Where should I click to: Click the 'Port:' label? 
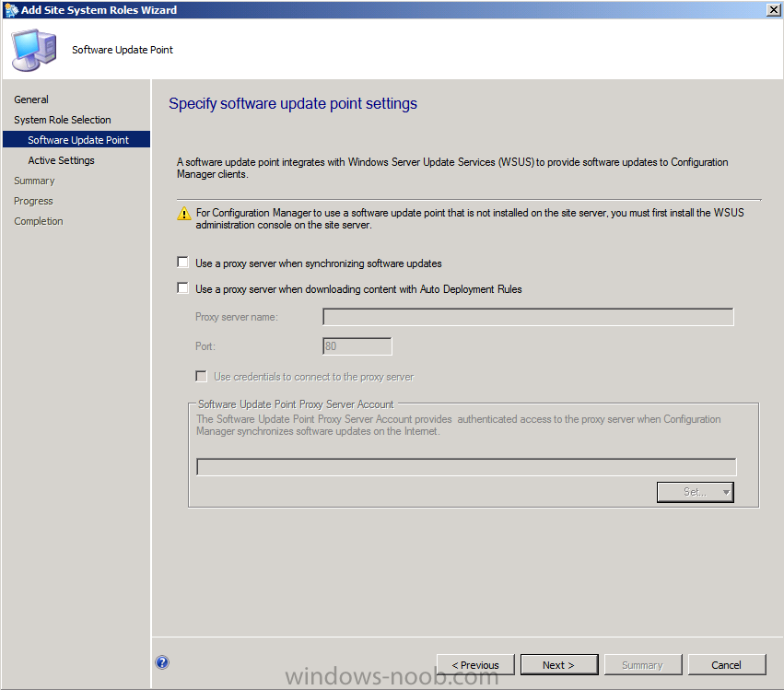205,346
